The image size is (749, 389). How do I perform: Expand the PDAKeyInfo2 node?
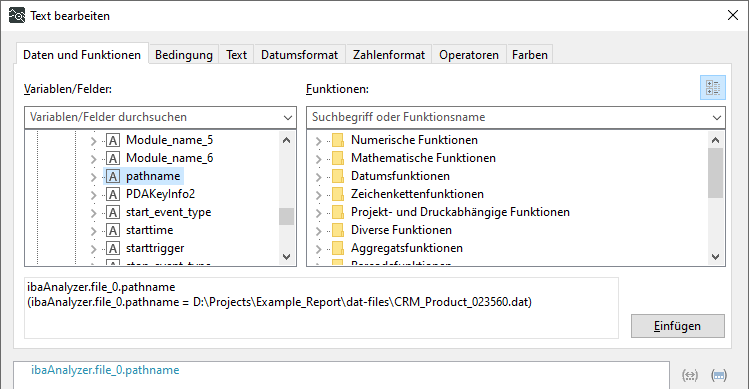[x=94, y=195]
